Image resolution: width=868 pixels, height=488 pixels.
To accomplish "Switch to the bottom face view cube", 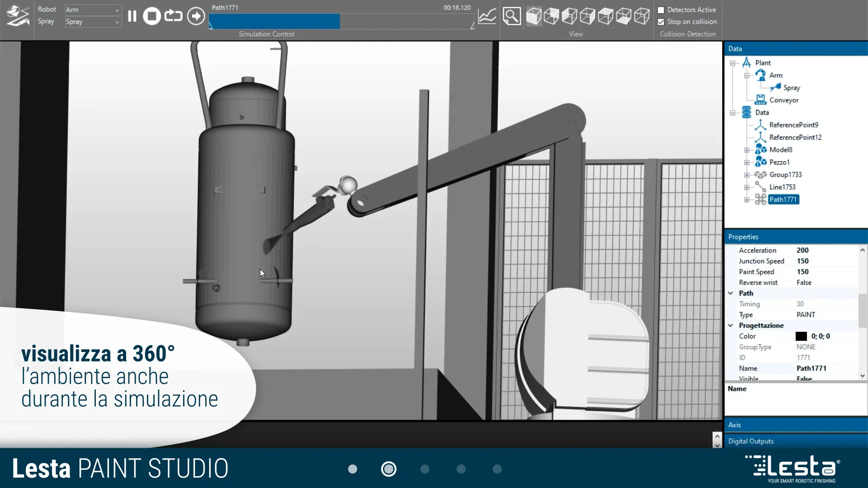I will [624, 16].
